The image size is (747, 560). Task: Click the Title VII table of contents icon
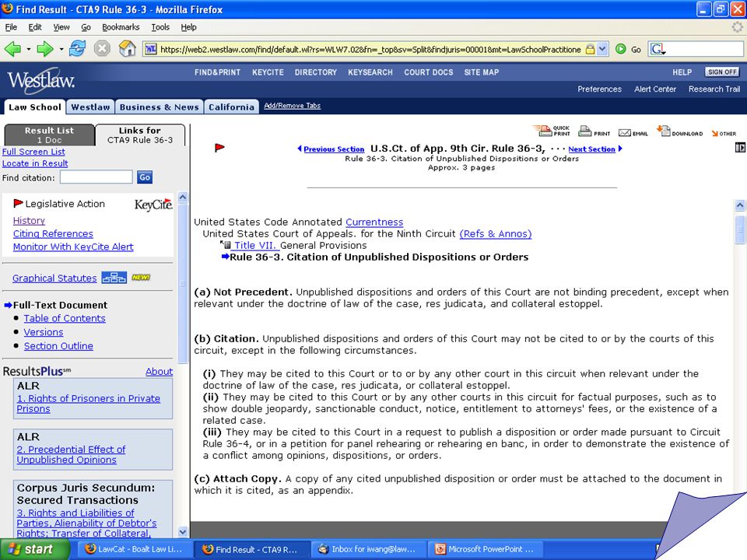click(x=226, y=245)
